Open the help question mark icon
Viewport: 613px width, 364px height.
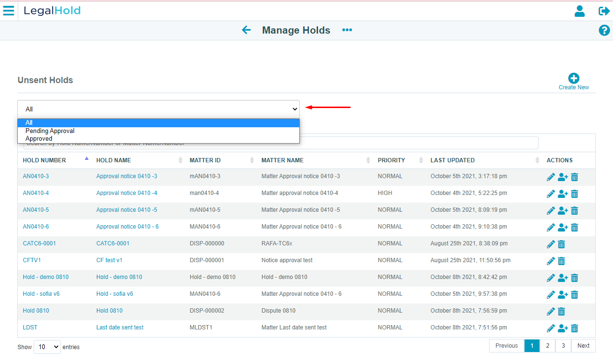pyautogui.click(x=604, y=30)
